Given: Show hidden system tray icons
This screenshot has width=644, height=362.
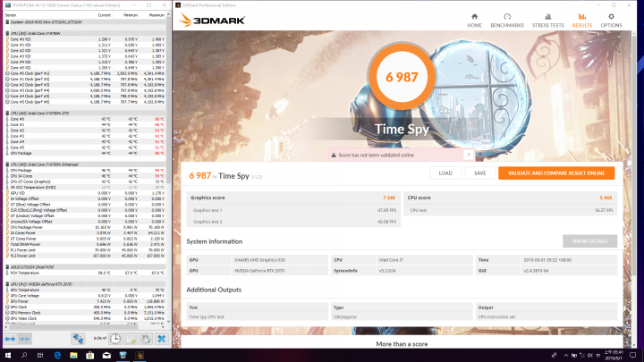Looking at the screenshot, I should click(x=565, y=356).
